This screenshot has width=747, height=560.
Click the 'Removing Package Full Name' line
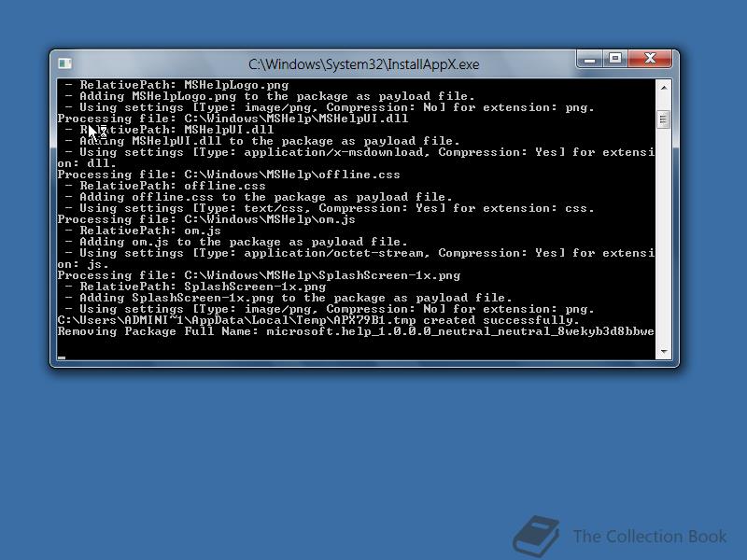click(356, 331)
